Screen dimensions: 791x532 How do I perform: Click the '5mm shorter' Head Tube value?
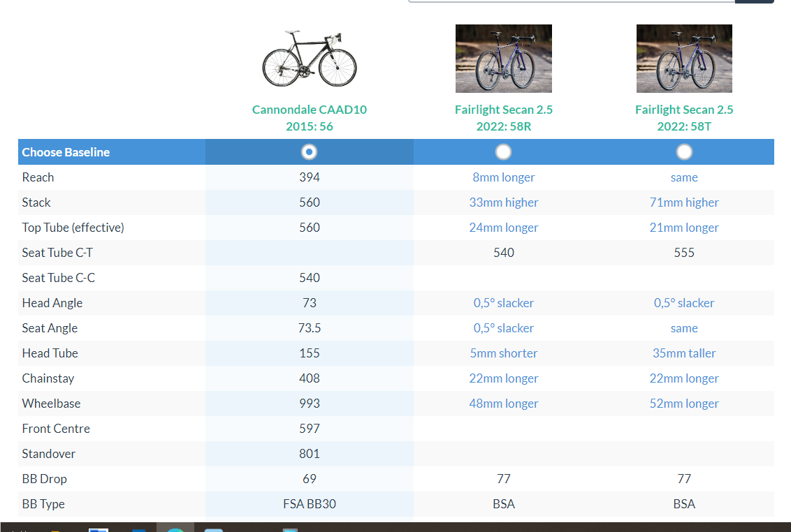[503, 353]
